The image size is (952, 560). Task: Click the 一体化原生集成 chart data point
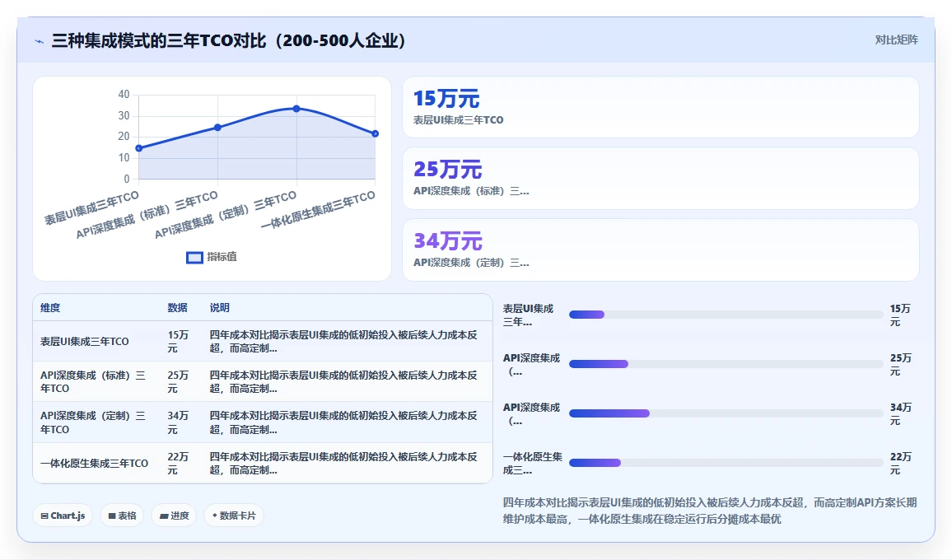pyautogui.click(x=376, y=133)
